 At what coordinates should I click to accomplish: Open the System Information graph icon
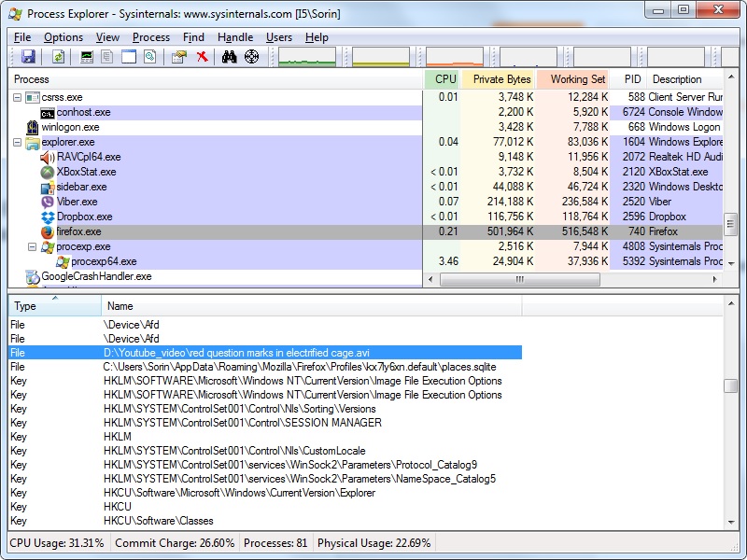[87, 57]
